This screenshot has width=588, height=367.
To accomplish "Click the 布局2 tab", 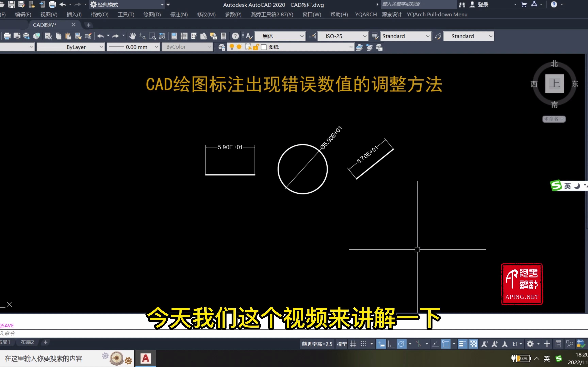I will (28, 342).
